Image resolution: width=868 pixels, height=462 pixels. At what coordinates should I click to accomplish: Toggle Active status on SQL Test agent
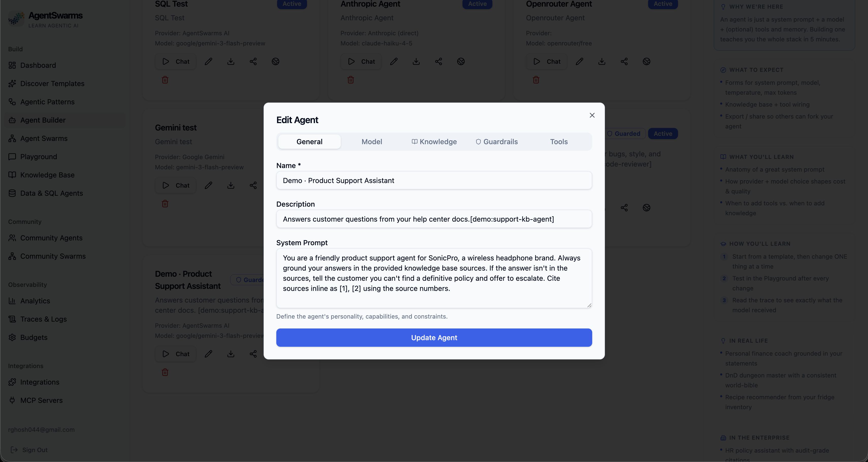tap(292, 4)
